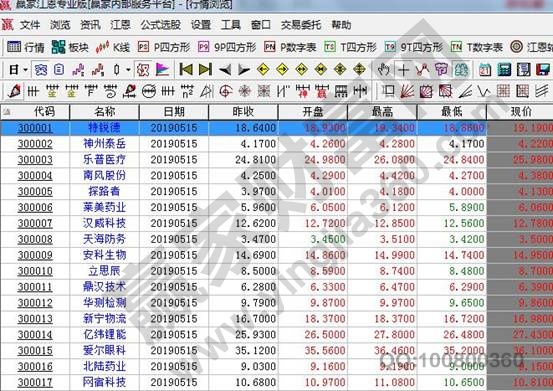Select the 爱尔眼科 stock name
The width and height of the screenshot is (553, 391).
(x=104, y=350)
